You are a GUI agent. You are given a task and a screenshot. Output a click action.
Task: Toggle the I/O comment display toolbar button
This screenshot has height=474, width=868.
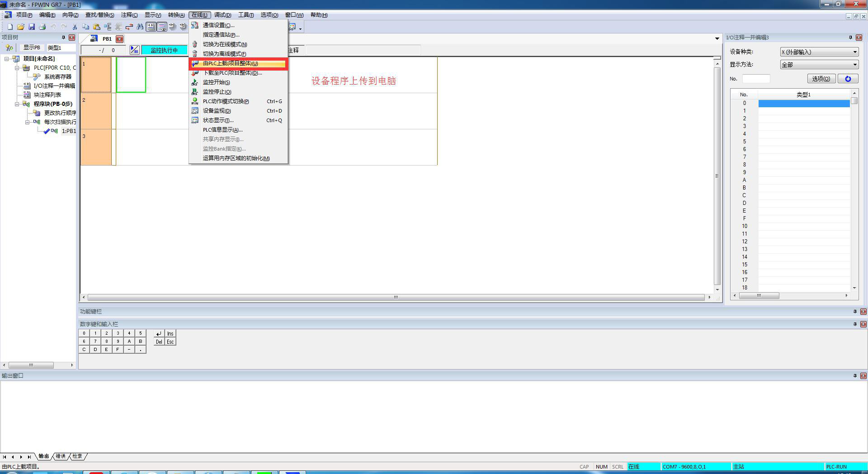click(161, 27)
